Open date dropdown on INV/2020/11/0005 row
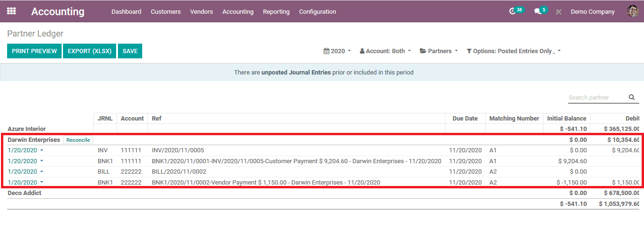This screenshot has width=644, height=232. pyautogui.click(x=26, y=150)
